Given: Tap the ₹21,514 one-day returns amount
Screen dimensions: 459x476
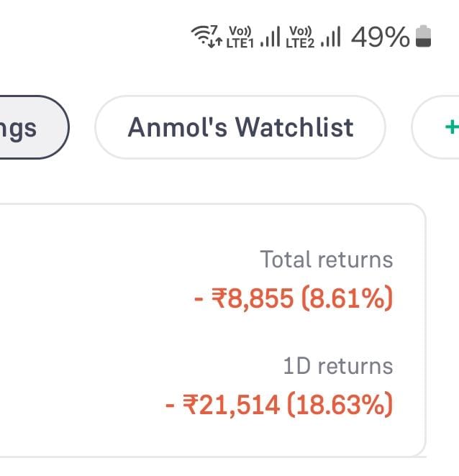Looking at the screenshot, I should click(231, 405).
